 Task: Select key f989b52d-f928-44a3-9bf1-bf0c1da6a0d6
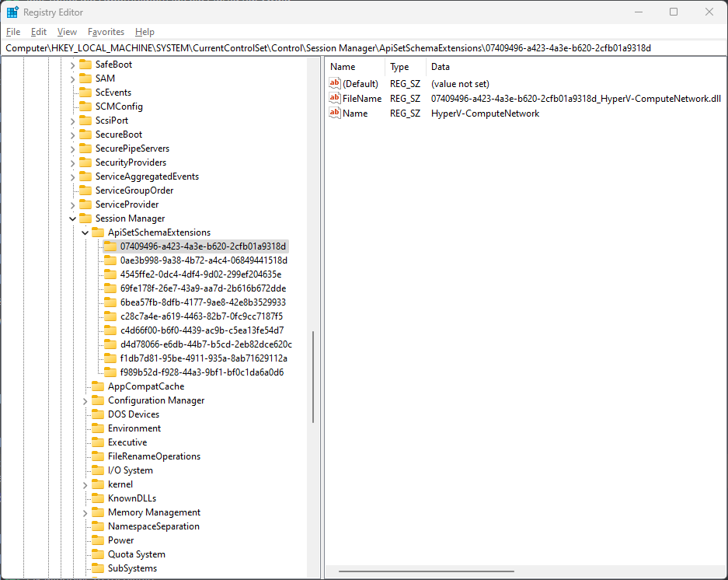(201, 372)
